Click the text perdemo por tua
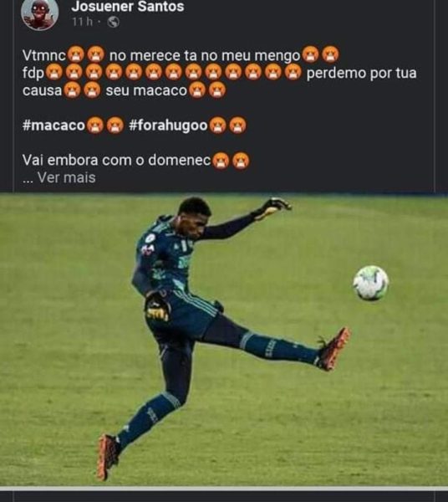Viewport: 448px width, 502px height. [x=362, y=74]
